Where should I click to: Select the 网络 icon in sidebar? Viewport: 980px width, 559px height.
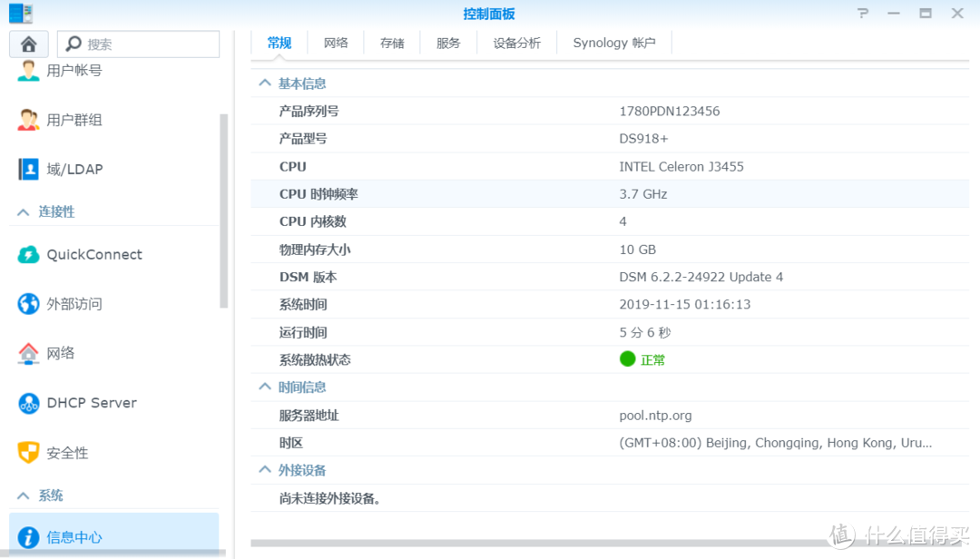tap(25, 353)
